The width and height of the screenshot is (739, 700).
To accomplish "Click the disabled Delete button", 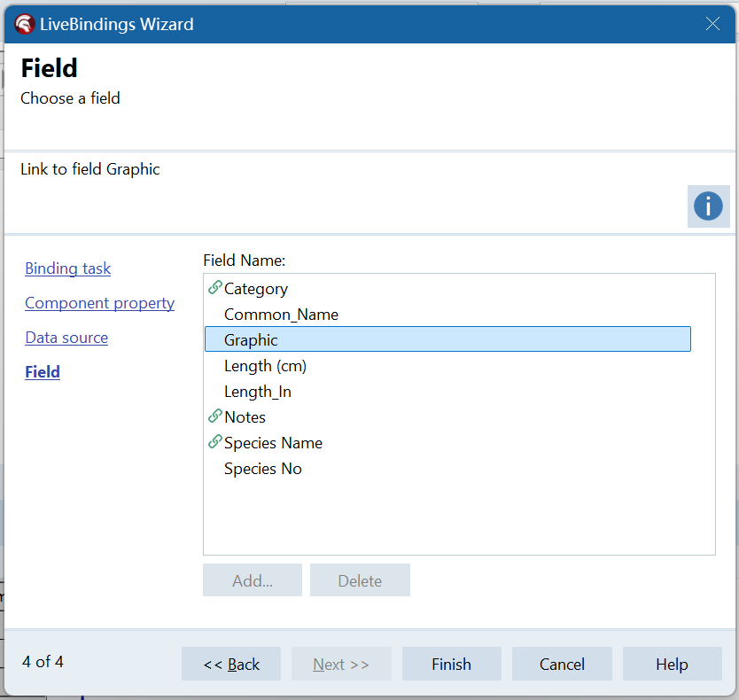I will point(360,580).
